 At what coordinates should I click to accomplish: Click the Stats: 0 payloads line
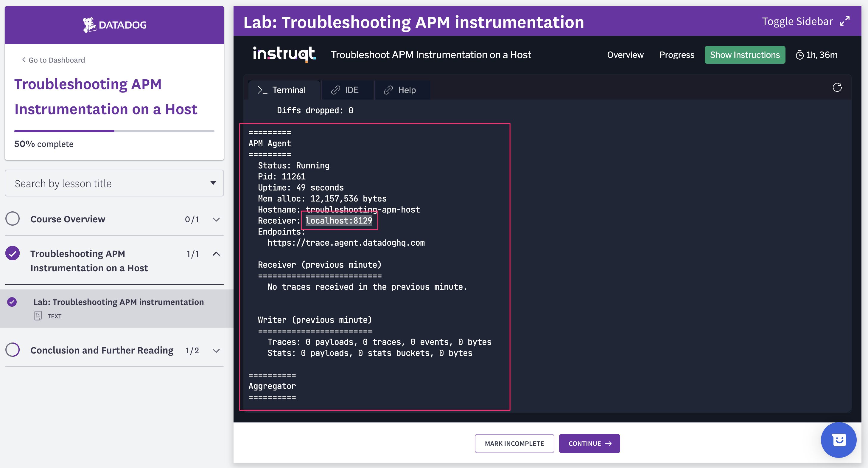coord(370,353)
